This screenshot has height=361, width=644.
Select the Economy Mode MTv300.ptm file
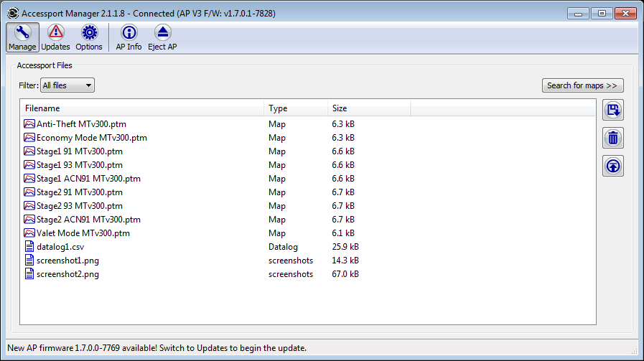tap(92, 138)
